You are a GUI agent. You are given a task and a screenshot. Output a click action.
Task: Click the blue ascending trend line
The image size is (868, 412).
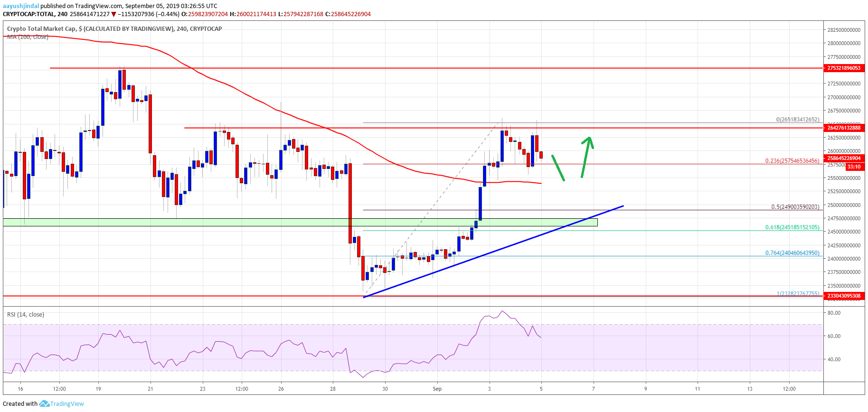point(493,252)
